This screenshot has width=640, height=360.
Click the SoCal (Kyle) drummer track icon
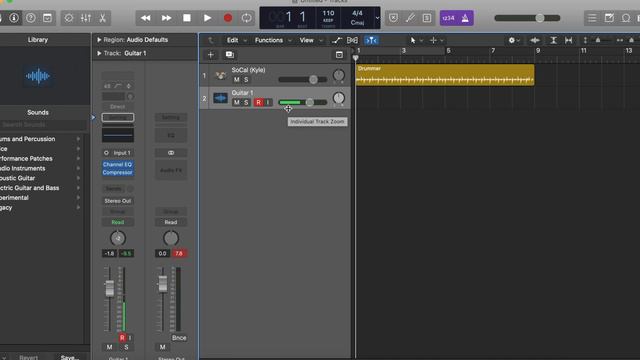[220, 75]
